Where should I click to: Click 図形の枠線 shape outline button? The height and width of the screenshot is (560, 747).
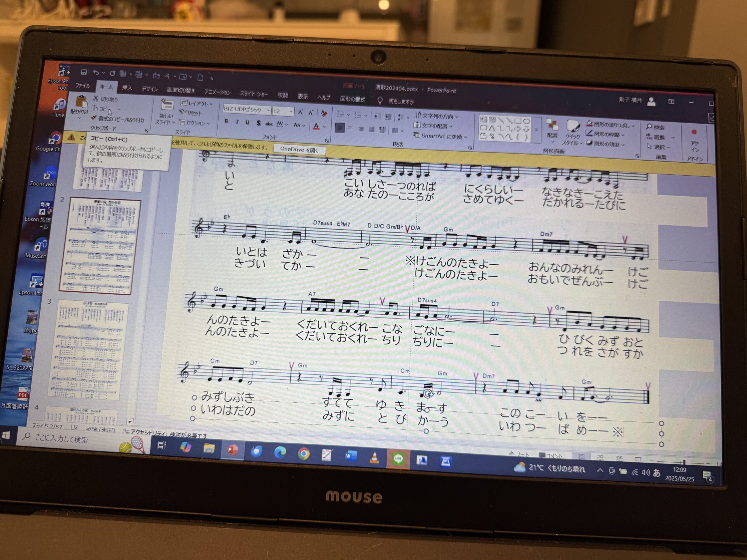pos(606,134)
